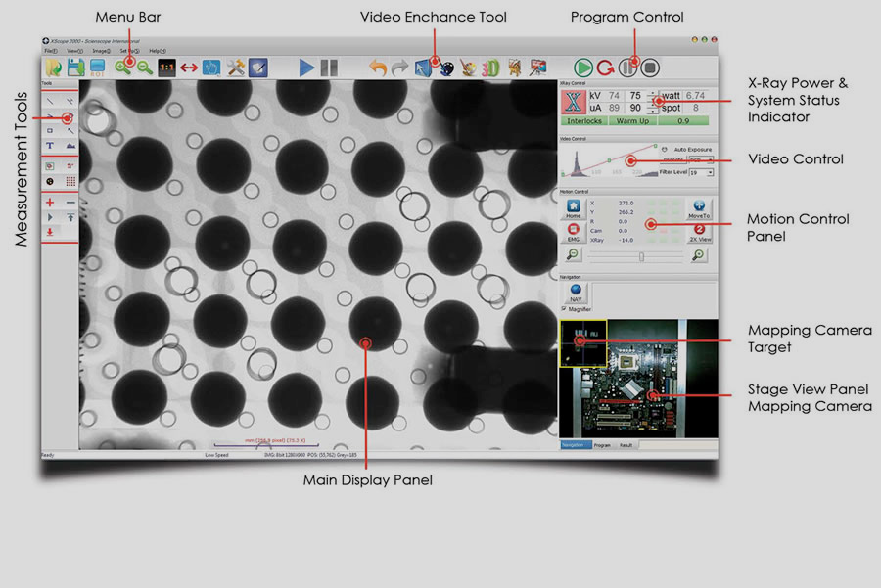Click the red X-Ray power button

pyautogui.click(x=574, y=102)
